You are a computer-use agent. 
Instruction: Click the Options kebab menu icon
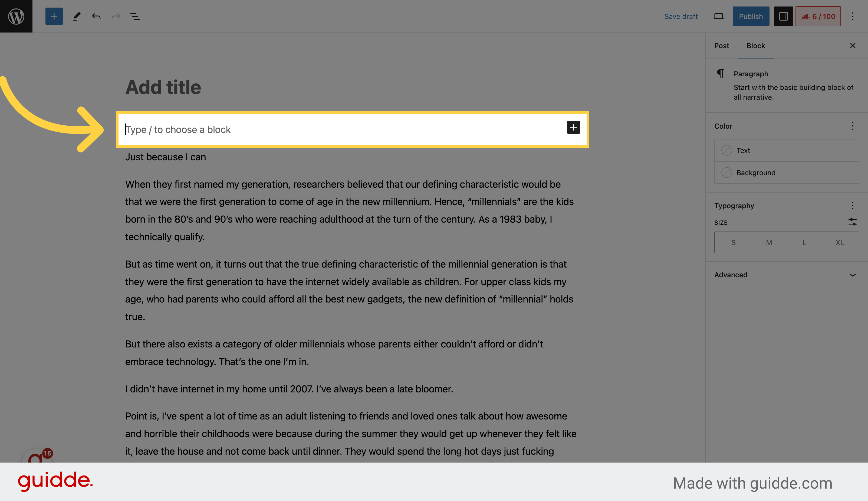pyautogui.click(x=853, y=16)
